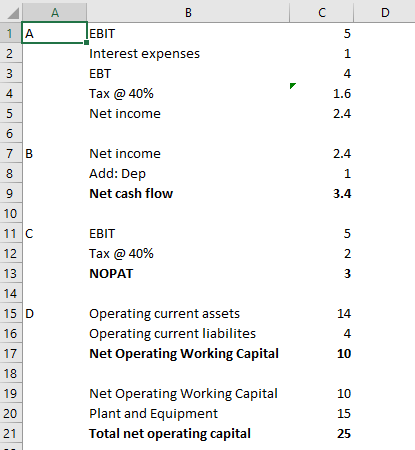Image resolution: width=415 pixels, height=450 pixels.
Task: Select column B header
Action: [188, 13]
